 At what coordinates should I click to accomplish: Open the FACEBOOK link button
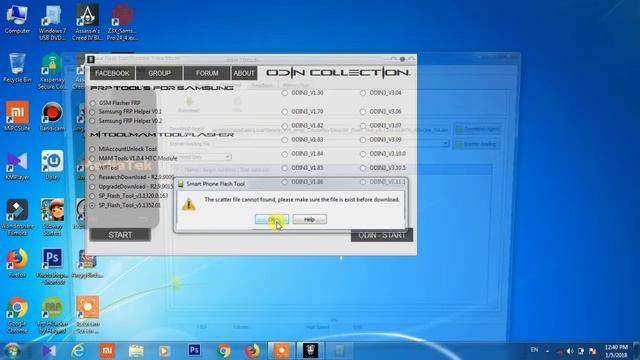pos(112,73)
